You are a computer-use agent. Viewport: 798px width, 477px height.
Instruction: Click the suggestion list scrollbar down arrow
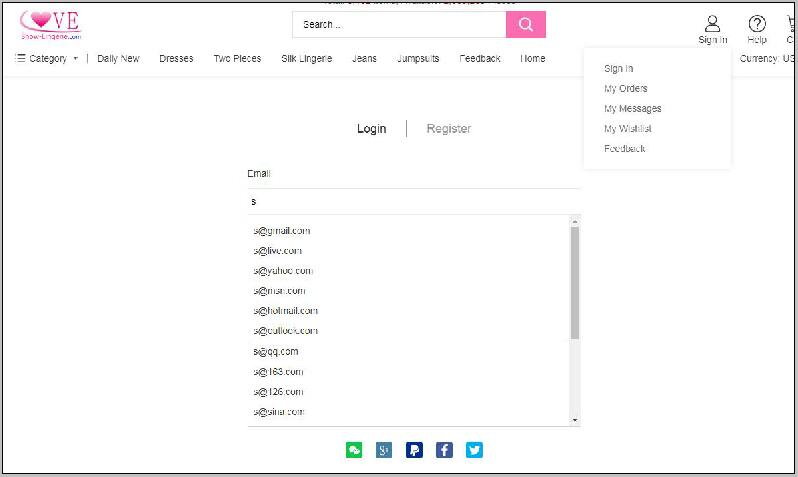(x=574, y=420)
